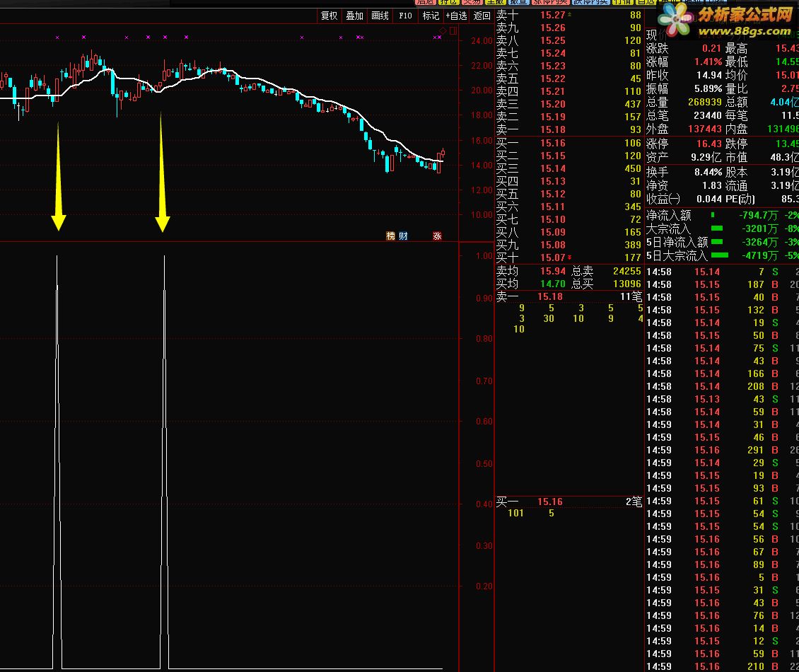This screenshot has width=799, height=672.
Task: Click the 标记 mark button
Action: [x=431, y=16]
